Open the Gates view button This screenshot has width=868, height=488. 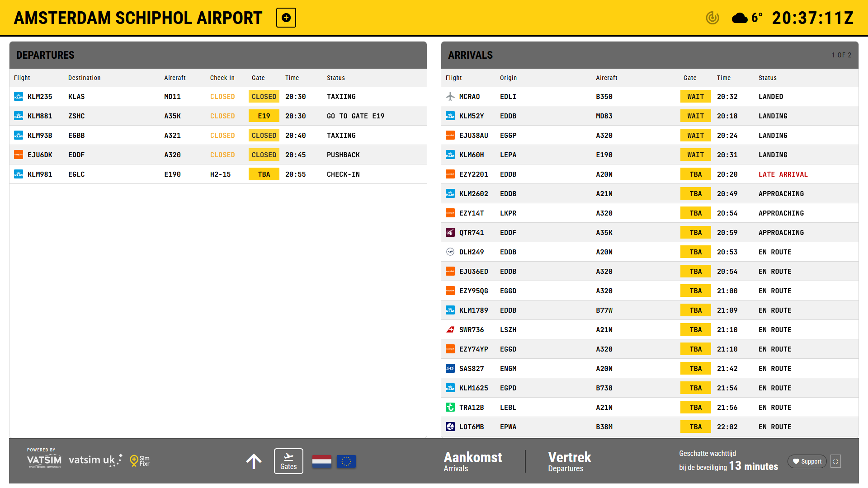288,461
